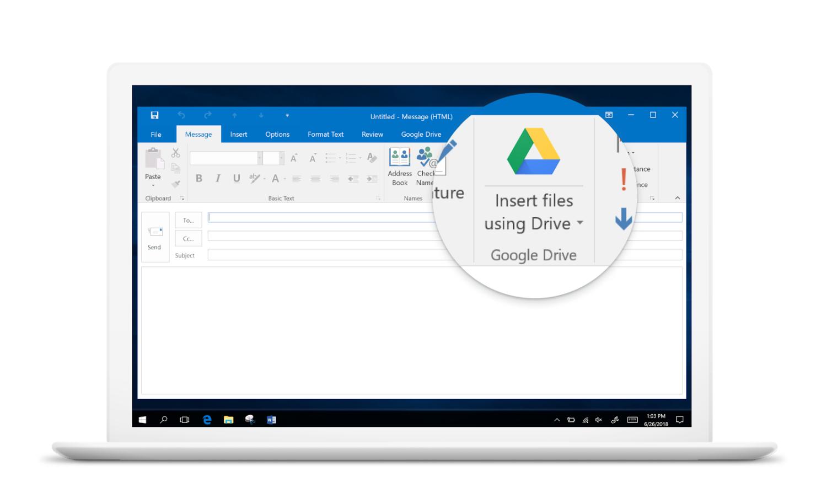Expand the Paste dropdown arrow
827x504 pixels.
153,186
